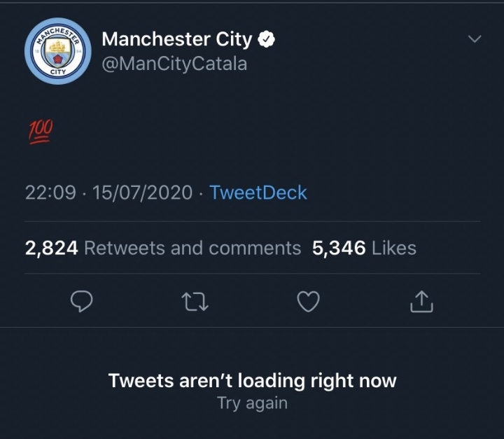Expand the tweet options chevron
The width and height of the screenshot is (504, 439).
(x=475, y=39)
